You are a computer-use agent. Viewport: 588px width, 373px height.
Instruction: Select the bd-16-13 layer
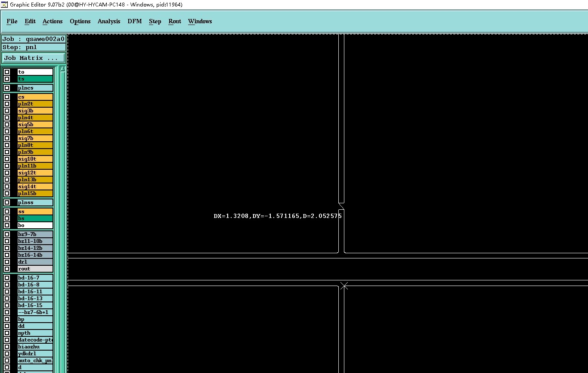(x=35, y=298)
